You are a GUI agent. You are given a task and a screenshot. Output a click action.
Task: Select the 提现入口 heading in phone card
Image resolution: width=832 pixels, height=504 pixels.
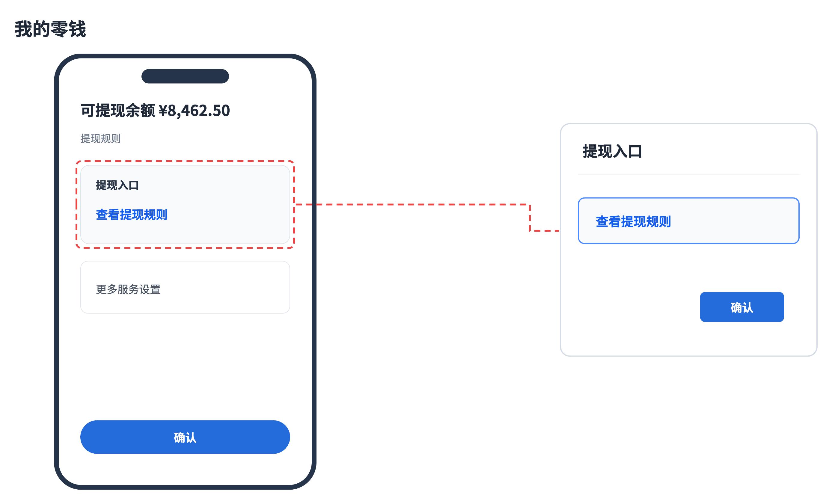click(x=117, y=185)
